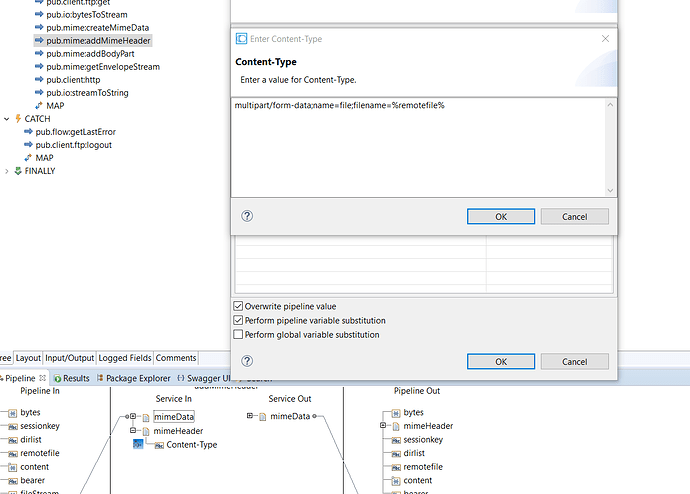This screenshot has height=494, width=690.
Task: Click mimeData document icon in Service Out
Action: (263, 417)
